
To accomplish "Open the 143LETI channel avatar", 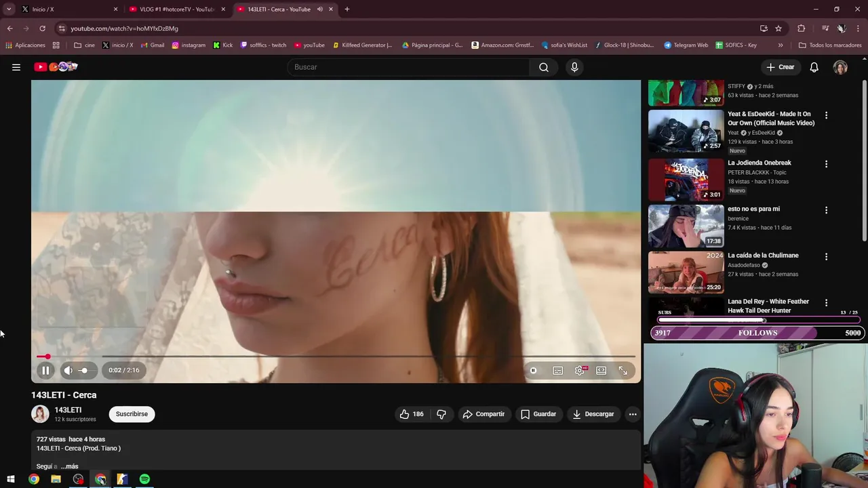I will point(40,414).
